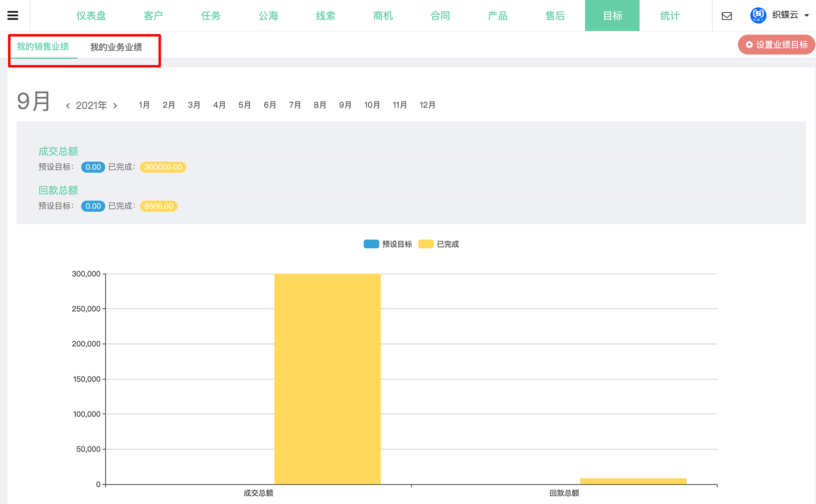The height and width of the screenshot is (504, 816).
Task: Toggle 已完成 legend yellow swatch
Action: [x=426, y=244]
